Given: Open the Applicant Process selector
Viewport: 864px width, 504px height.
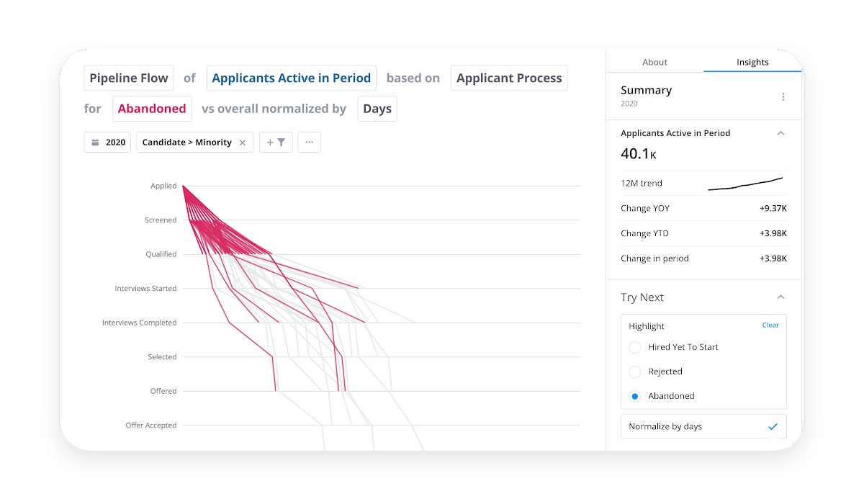Looking at the screenshot, I should tap(509, 78).
